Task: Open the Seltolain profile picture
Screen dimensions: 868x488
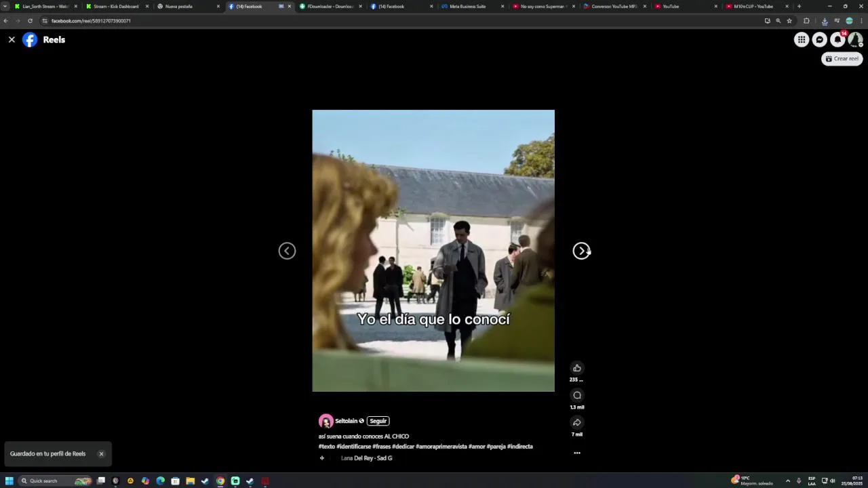Action: (x=326, y=421)
